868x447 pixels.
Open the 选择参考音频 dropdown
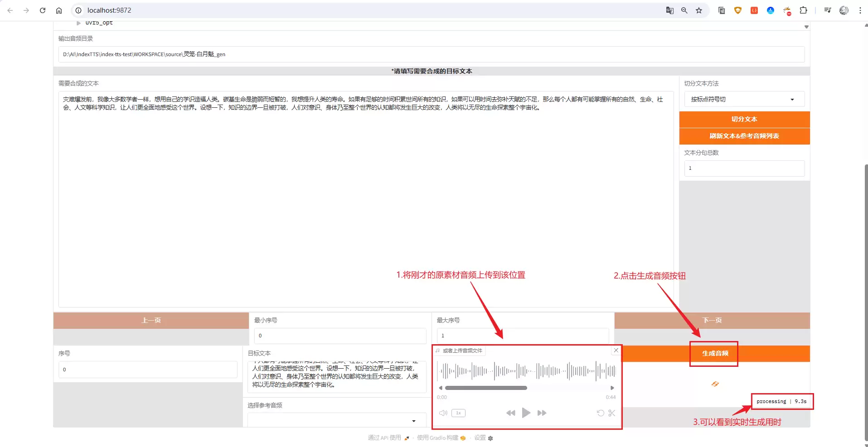[x=337, y=420]
